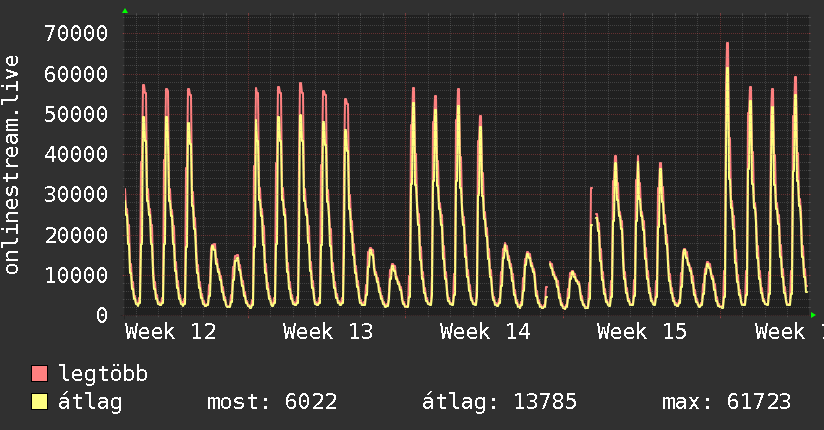Viewport: 824px width, 430px height.
Task: Click the 20000 y-axis label
Action: tap(76, 235)
